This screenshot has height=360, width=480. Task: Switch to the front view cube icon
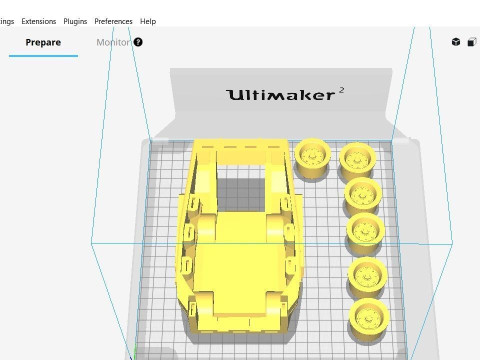[471, 42]
